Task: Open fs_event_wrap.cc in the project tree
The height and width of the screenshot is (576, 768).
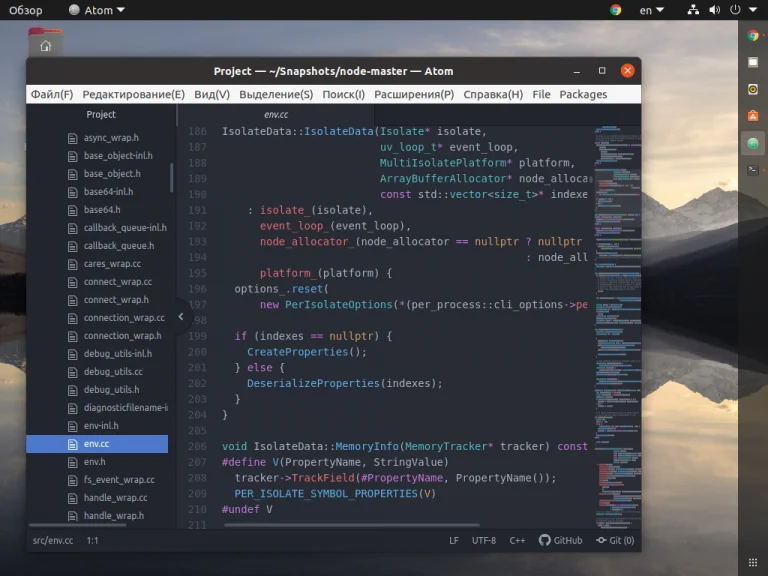Action: (119, 480)
